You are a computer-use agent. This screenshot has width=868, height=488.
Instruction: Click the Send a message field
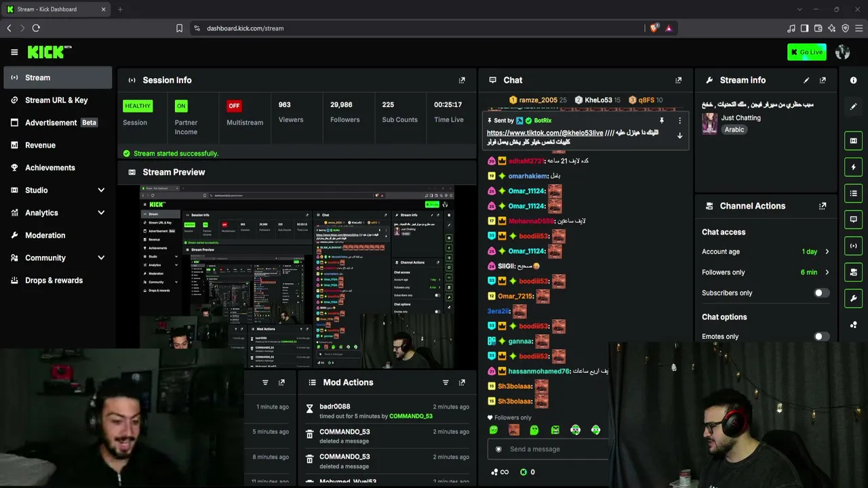[x=548, y=449]
